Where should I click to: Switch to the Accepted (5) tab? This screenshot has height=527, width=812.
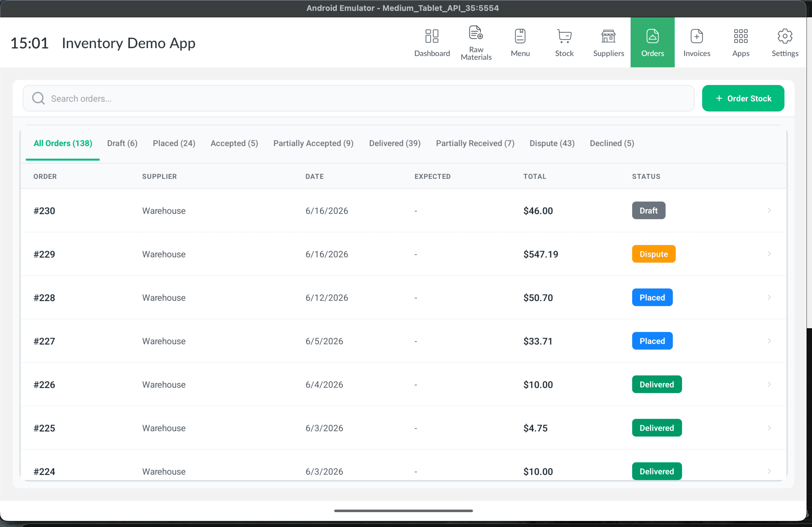234,143
